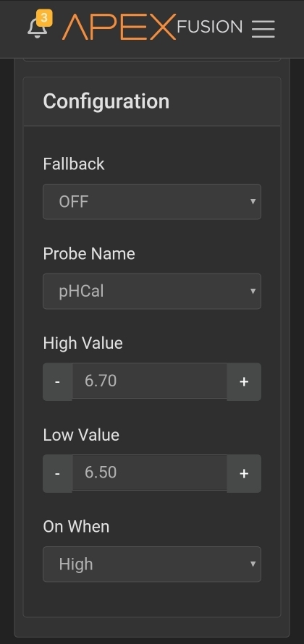Focus the High Value field showing 6.70

150,381
